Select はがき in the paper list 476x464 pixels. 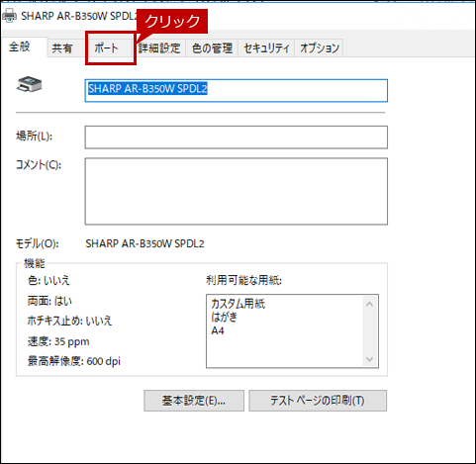tap(224, 317)
